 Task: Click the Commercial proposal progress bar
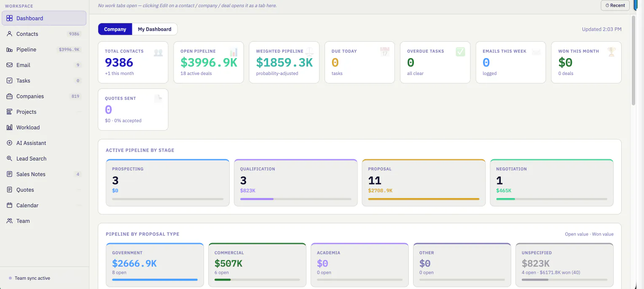[x=257, y=280]
